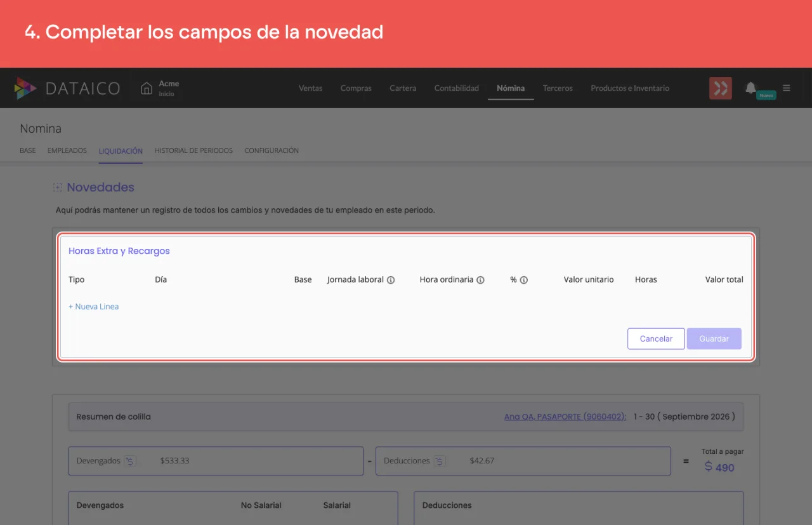Add a line with Nueva Linea

point(94,307)
